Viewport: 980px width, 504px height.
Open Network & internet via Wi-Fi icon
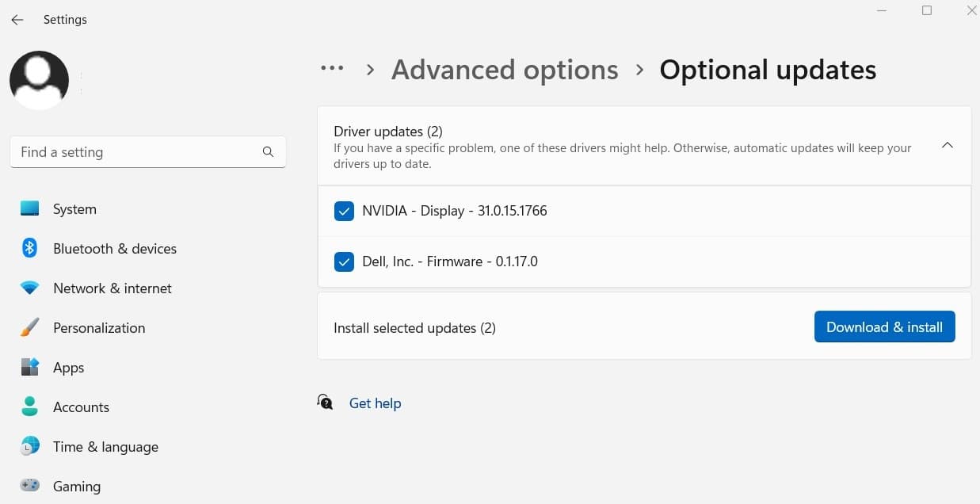tap(29, 288)
